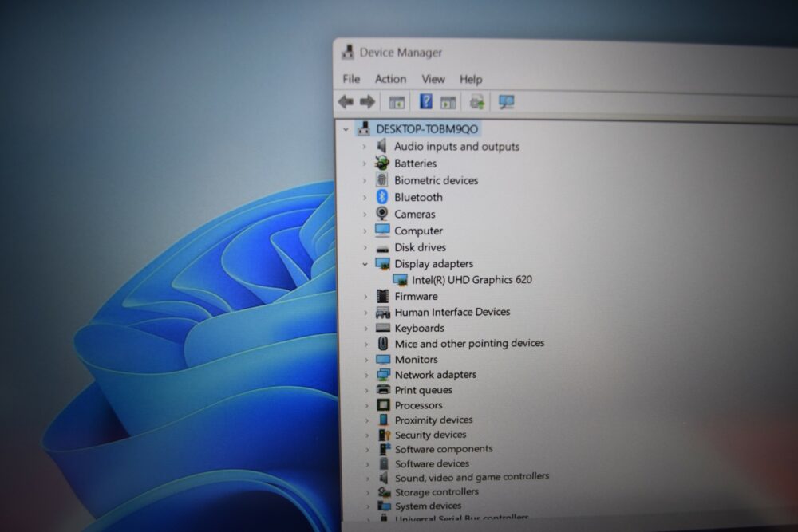The image size is (798, 532).
Task: Click the Processors chip icon
Action: (x=383, y=405)
